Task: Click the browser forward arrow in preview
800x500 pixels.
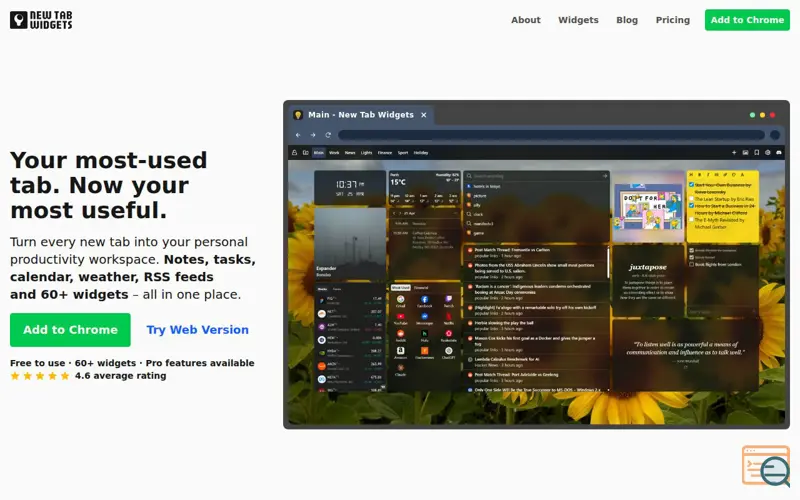Action: click(x=313, y=135)
